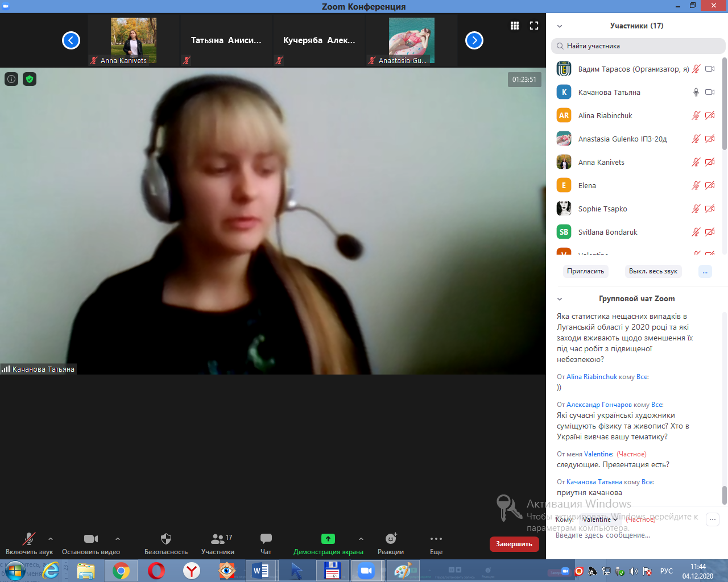Viewport: 728px width, 582px height.
Task: Select Татьяна Аниси... participant tile
Action: tap(226, 40)
